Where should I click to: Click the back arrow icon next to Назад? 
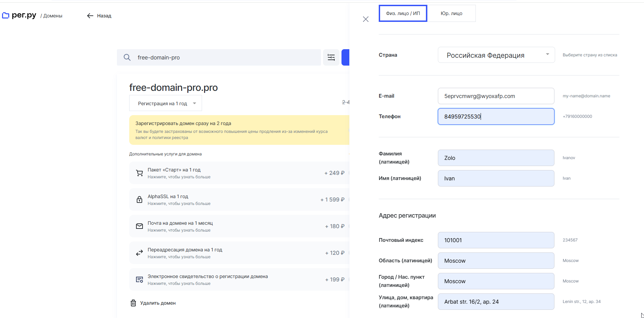point(90,16)
